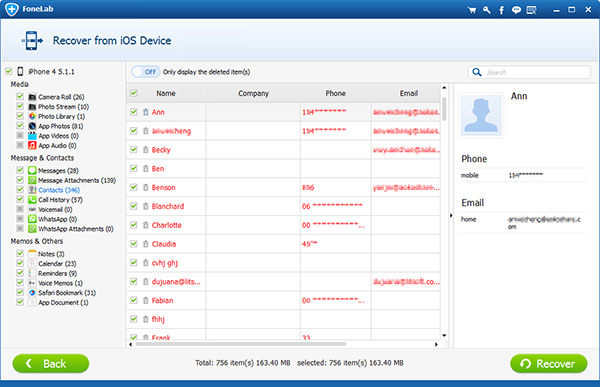
Task: Select the Fabian contact row
Action: point(284,300)
